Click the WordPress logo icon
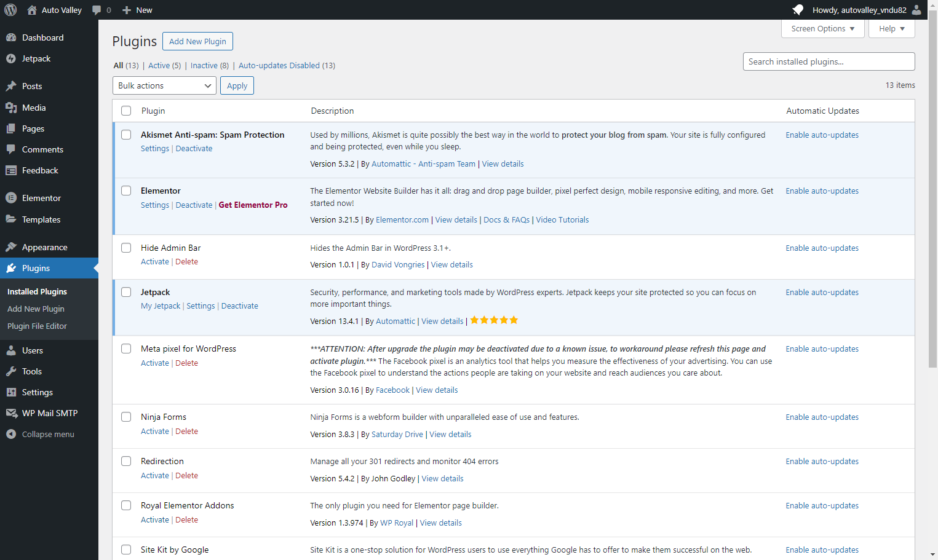 [x=10, y=10]
